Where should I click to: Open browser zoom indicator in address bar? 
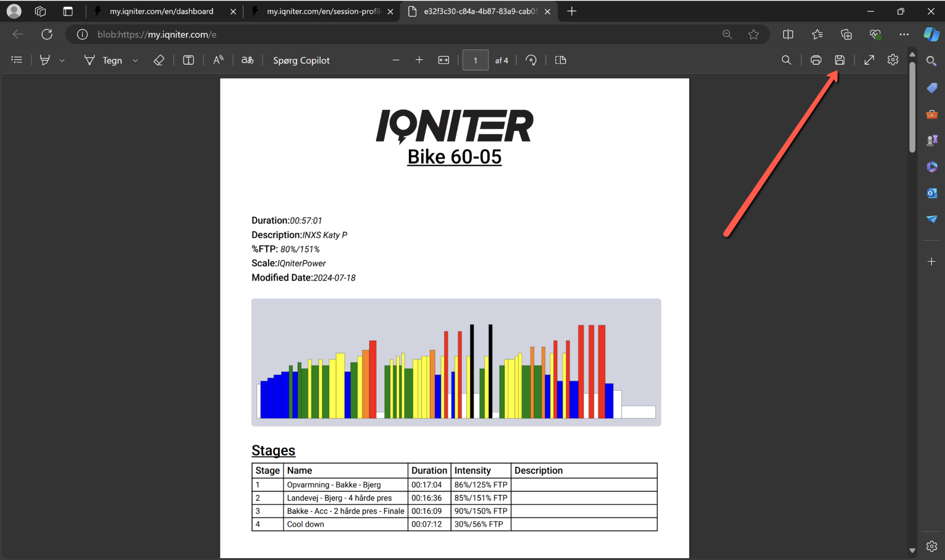click(727, 35)
